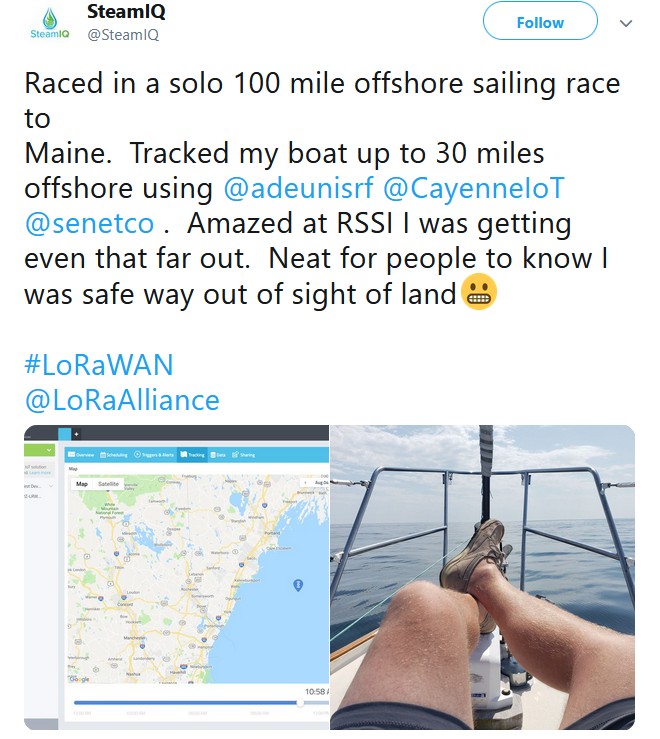Open the Overview tab in Cayenne dashboard

(83, 455)
